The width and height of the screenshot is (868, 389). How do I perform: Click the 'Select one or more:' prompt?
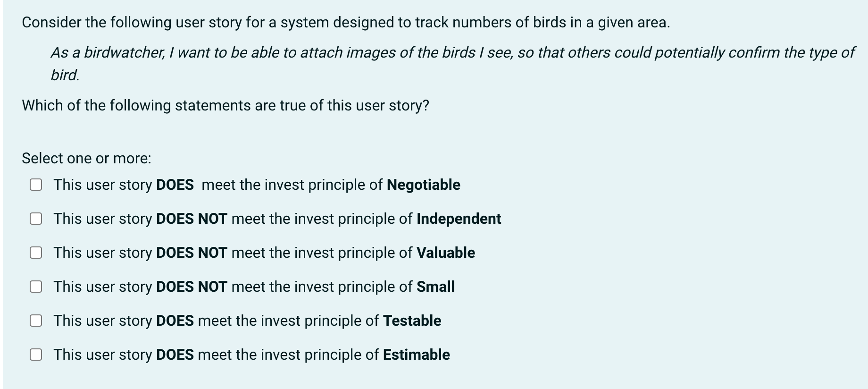[86, 158]
